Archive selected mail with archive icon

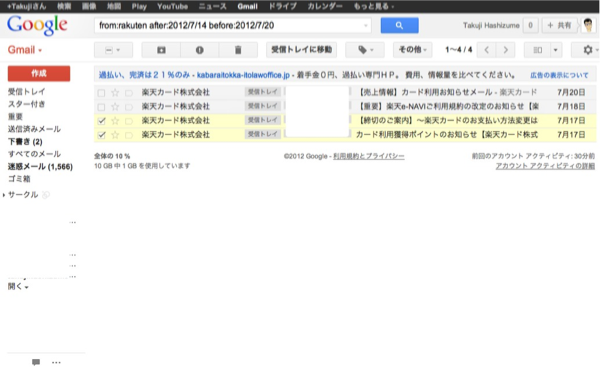[x=161, y=50]
